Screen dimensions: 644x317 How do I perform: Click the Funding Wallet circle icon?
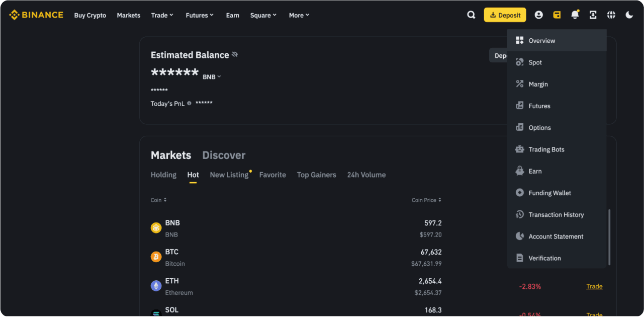(x=520, y=193)
